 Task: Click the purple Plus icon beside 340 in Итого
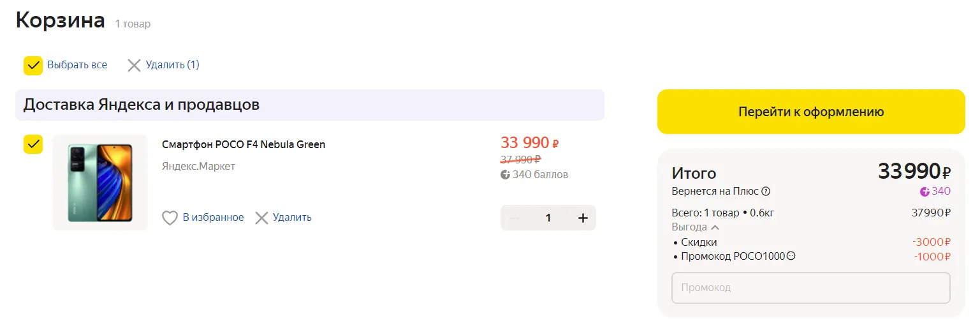[925, 192]
